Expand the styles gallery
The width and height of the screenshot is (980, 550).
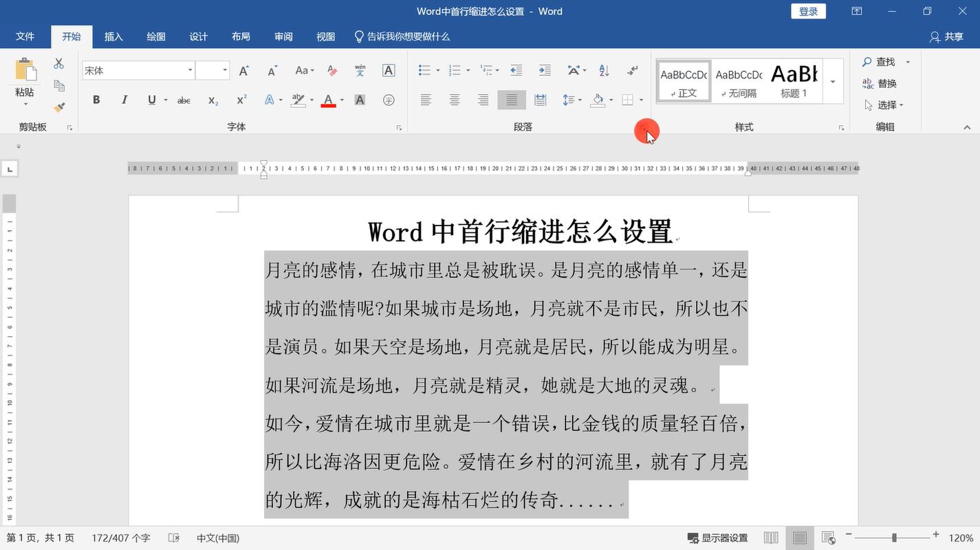click(x=833, y=82)
